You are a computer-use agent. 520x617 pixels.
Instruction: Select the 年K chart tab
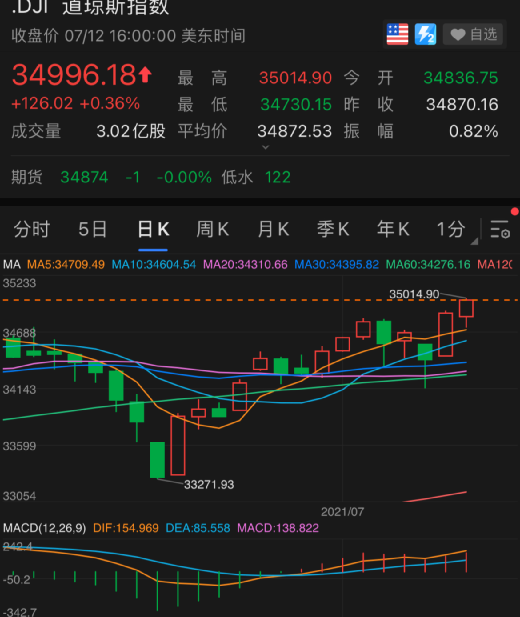[393, 229]
